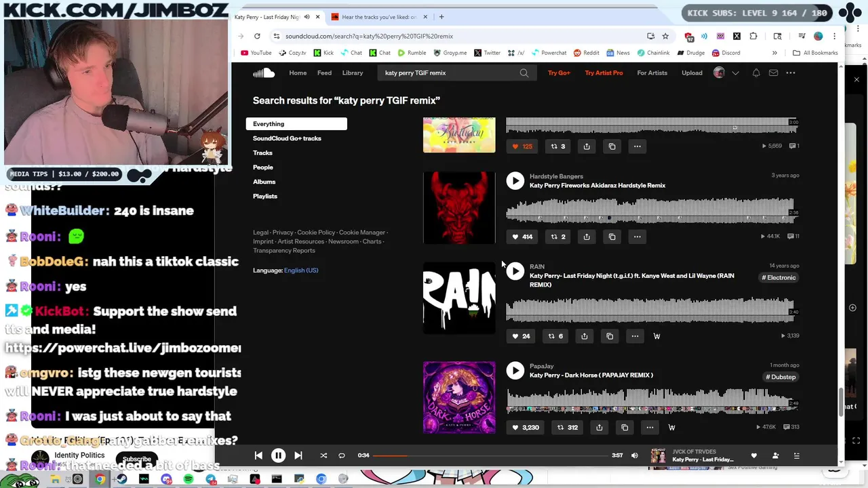This screenshot has width=868, height=488.
Task: Click the search magnifier icon
Action: pos(524,73)
